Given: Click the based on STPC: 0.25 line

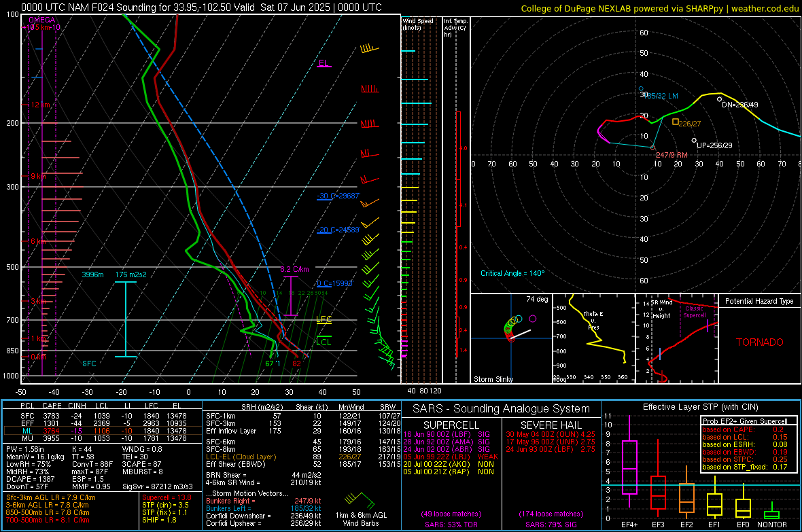Looking at the screenshot, I should pos(745,459).
